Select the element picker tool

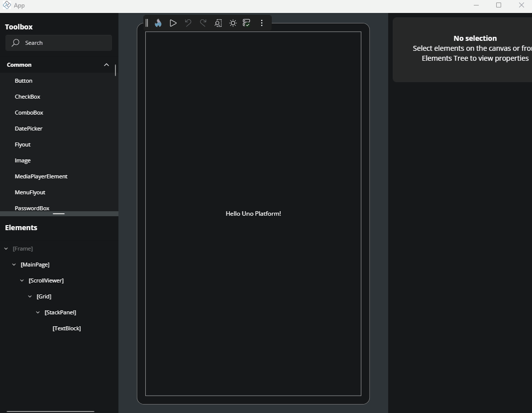point(218,22)
